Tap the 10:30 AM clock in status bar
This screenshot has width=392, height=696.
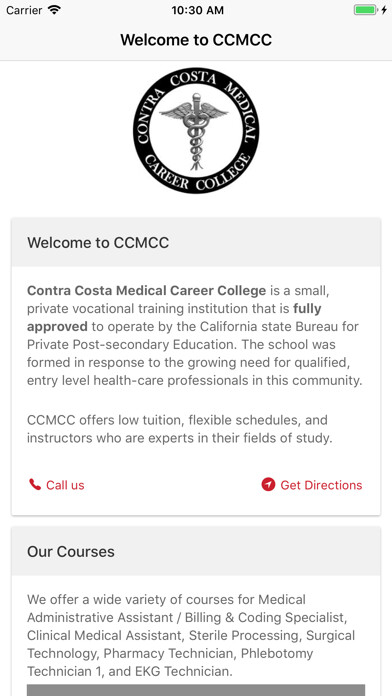tap(198, 10)
